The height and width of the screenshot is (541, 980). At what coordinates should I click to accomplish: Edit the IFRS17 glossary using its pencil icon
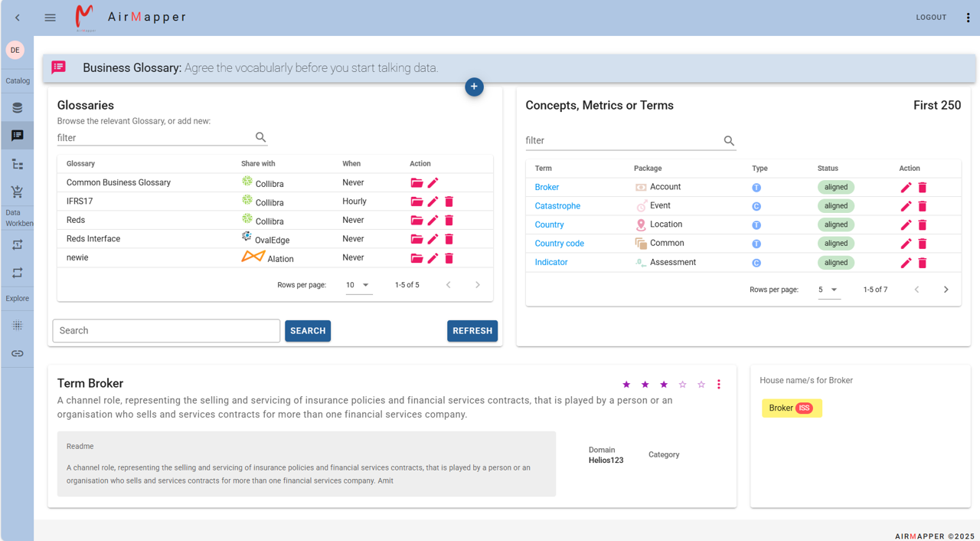coord(433,201)
